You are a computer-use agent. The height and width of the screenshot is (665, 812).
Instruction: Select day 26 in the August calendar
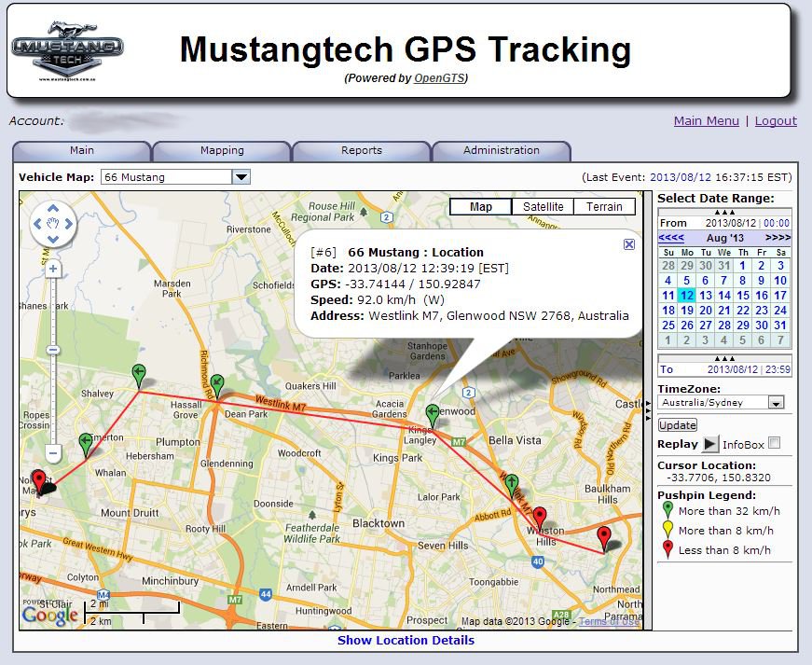pos(687,326)
